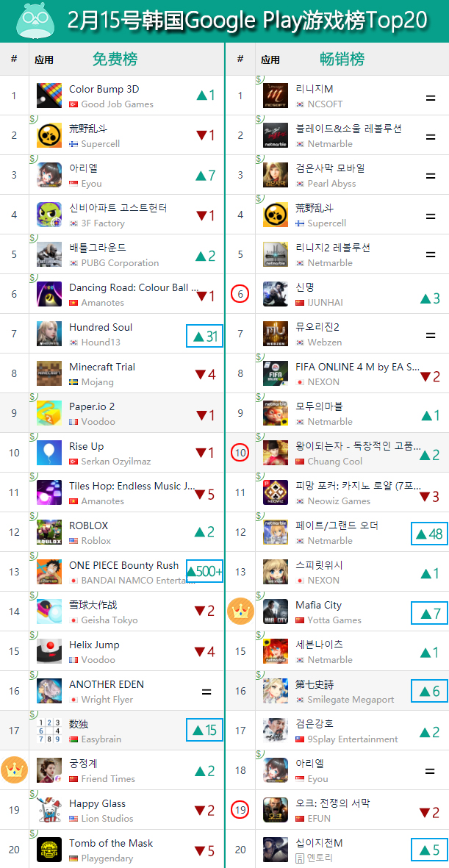
Task: Click the ONE PIECE Bounty Rush title
Action: (x=124, y=565)
